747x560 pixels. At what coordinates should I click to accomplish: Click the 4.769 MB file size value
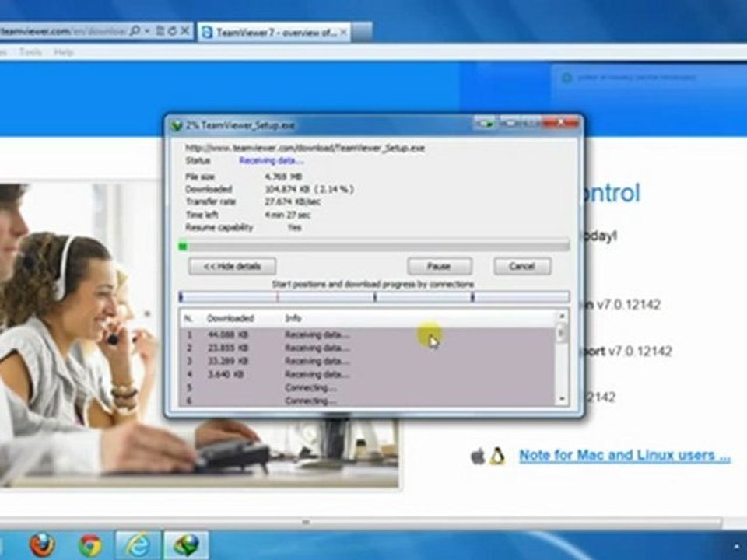tap(283, 177)
